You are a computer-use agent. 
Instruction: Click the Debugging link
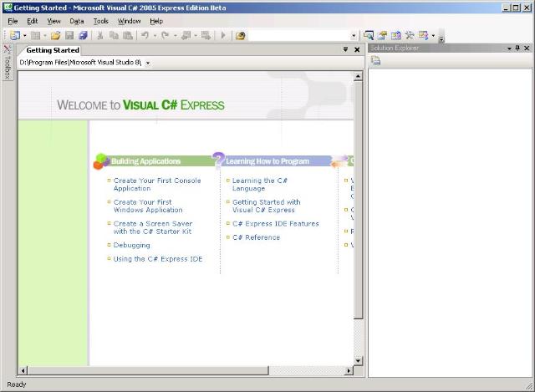click(x=132, y=246)
